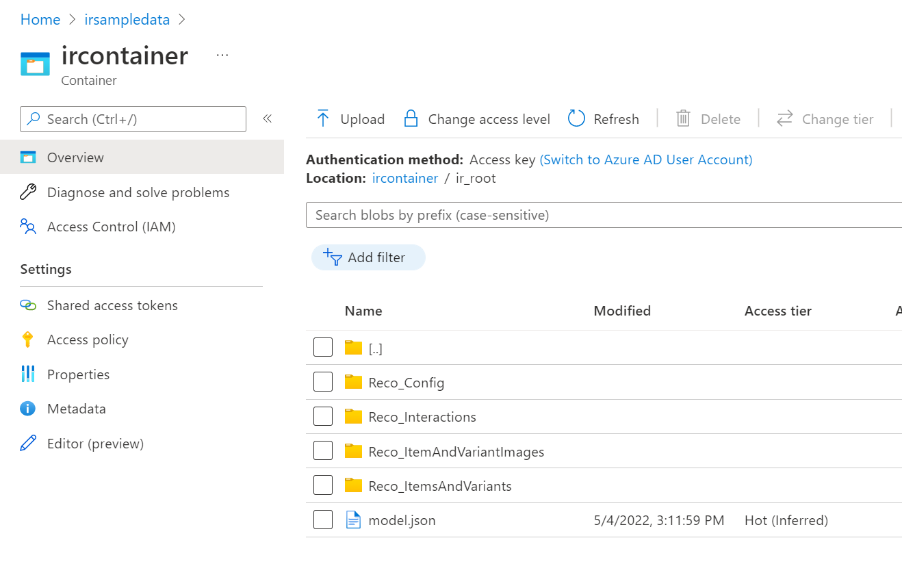
Task: Select the model.json file checkbox
Action: [323, 520]
